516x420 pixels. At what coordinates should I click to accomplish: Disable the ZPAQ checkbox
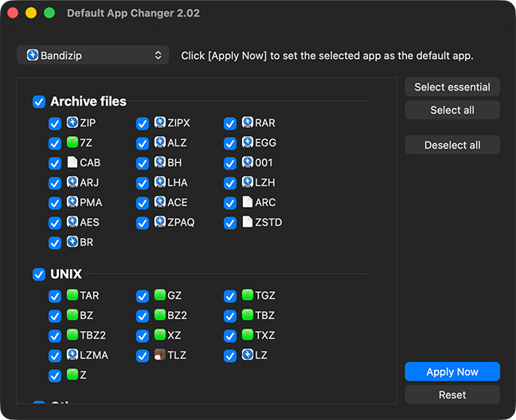click(x=143, y=224)
